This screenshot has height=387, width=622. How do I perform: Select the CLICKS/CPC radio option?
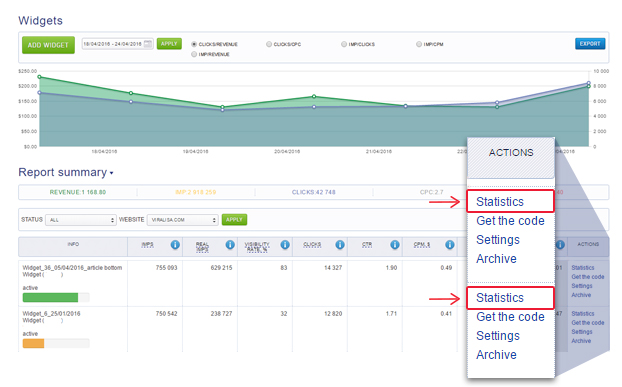pyautogui.click(x=269, y=44)
